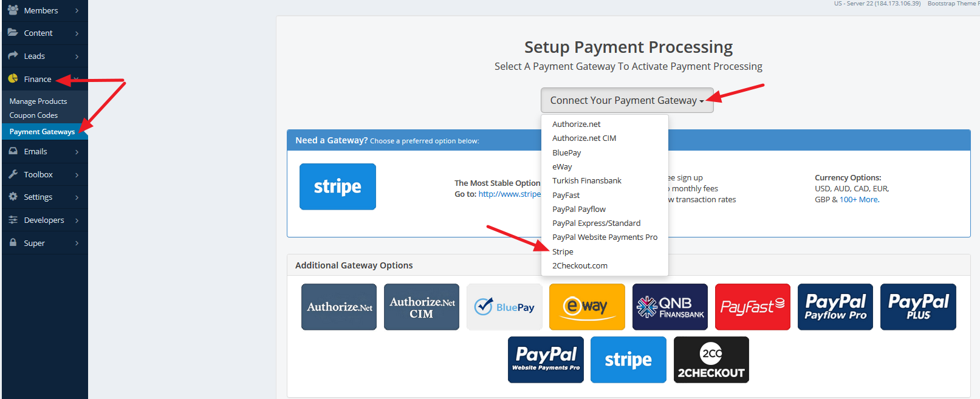Open the Coupon Codes submenu link

(33, 115)
